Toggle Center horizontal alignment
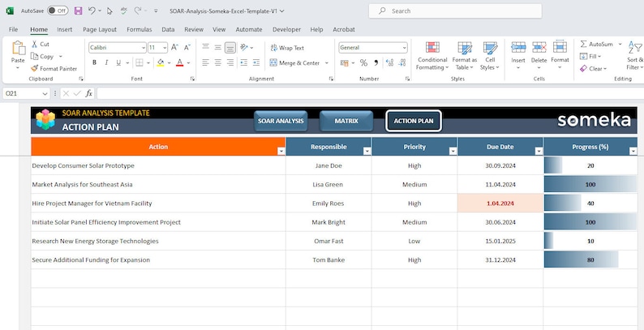This screenshot has height=330, width=644. (x=217, y=62)
